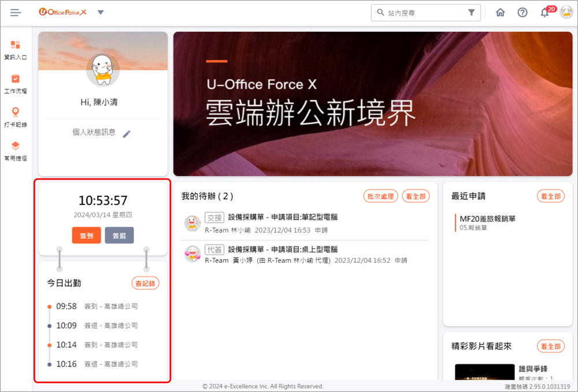The image size is (578, 392).
Task: Expand the dropdown arrow beside the logo
Action: (101, 12)
